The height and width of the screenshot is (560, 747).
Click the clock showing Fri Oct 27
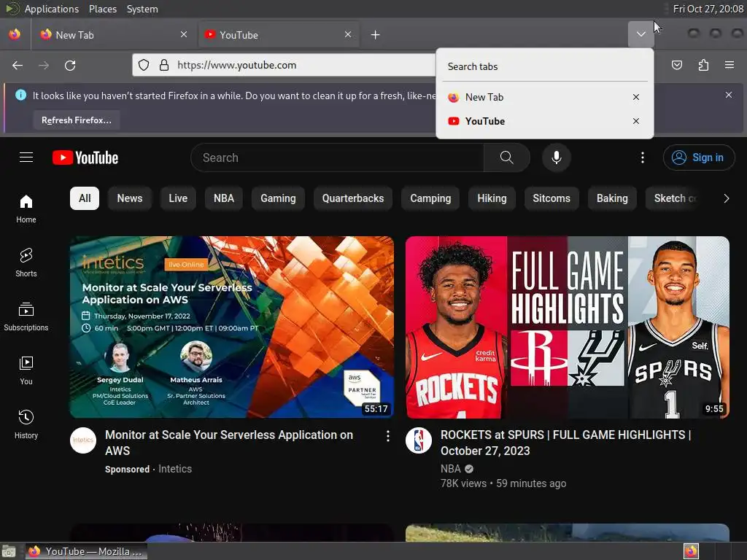pos(708,9)
